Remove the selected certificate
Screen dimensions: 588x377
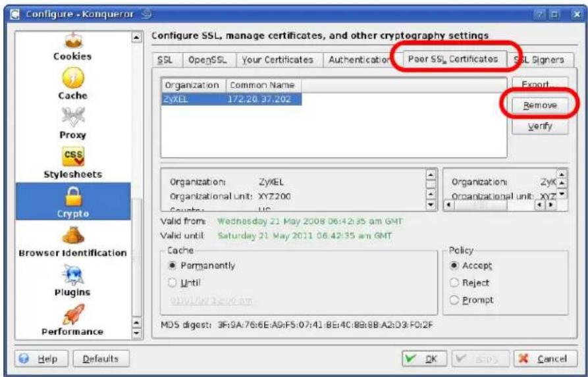(540, 105)
